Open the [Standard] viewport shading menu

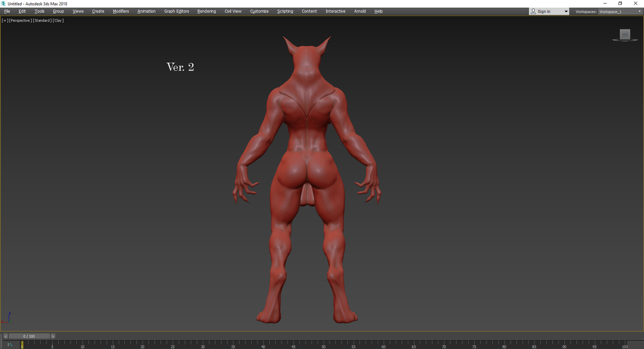(x=42, y=21)
